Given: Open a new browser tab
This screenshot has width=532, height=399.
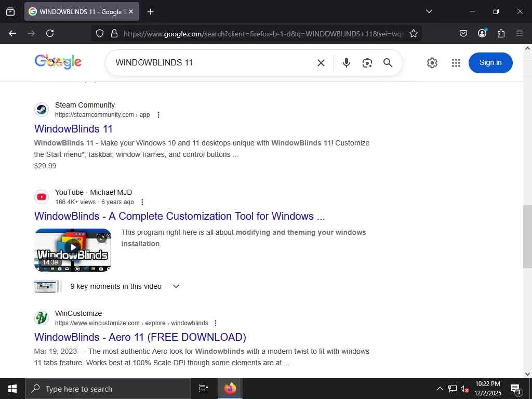Looking at the screenshot, I should (150, 12).
